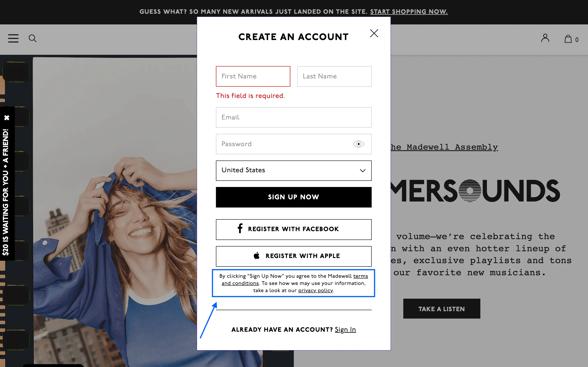This screenshot has width=588, height=367.
Task: Toggle password visibility eye icon
Action: 359,143
